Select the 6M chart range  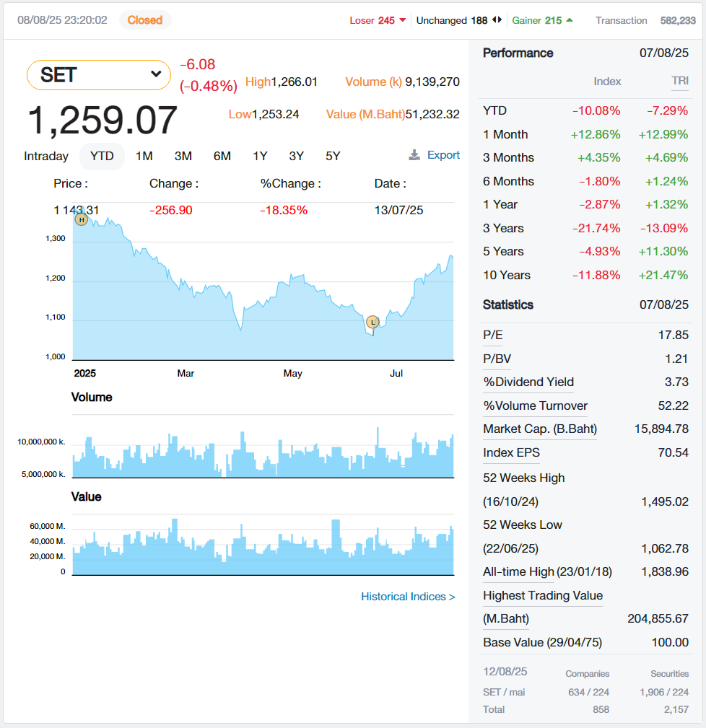point(222,156)
